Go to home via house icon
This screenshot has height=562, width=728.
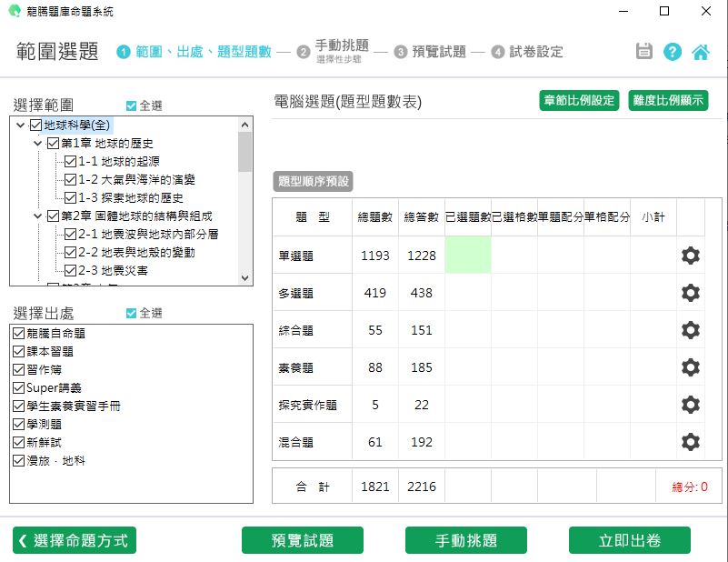(701, 52)
